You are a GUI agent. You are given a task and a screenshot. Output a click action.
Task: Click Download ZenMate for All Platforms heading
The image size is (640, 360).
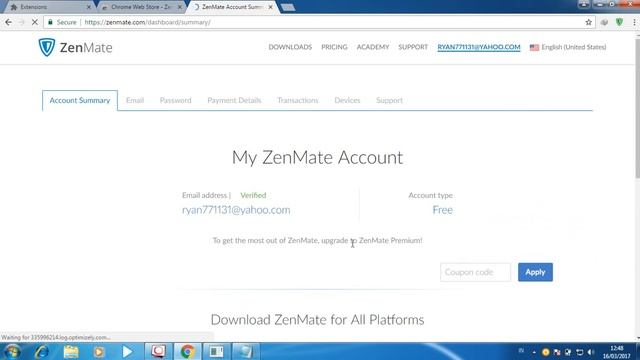tap(317, 320)
